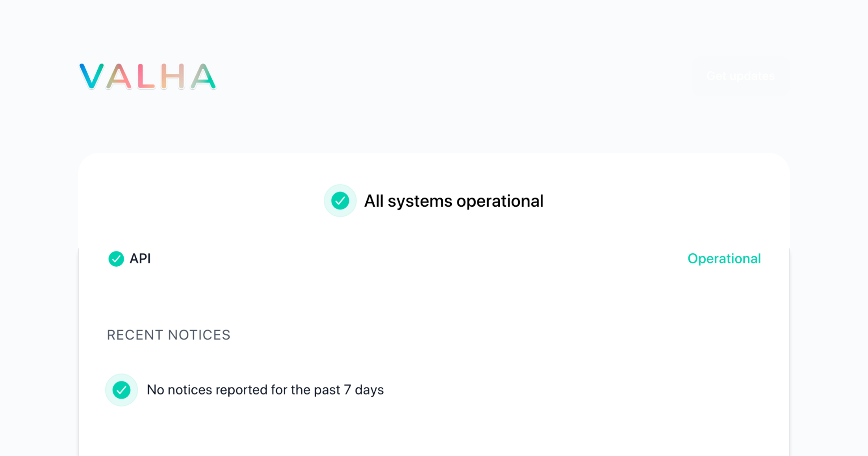Viewport: 868px width, 456px height.
Task: Click '7 days' in the notices message
Action: tap(364, 390)
